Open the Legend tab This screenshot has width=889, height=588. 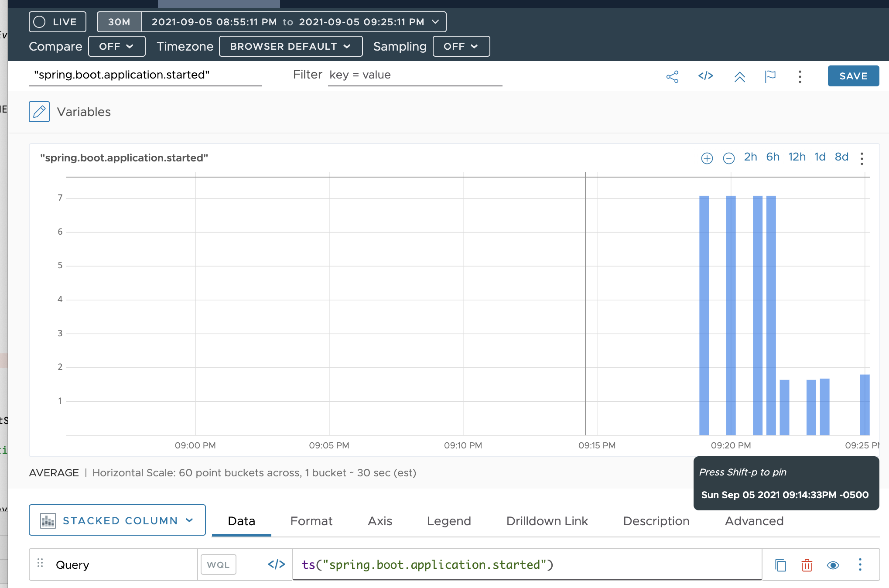pos(448,521)
